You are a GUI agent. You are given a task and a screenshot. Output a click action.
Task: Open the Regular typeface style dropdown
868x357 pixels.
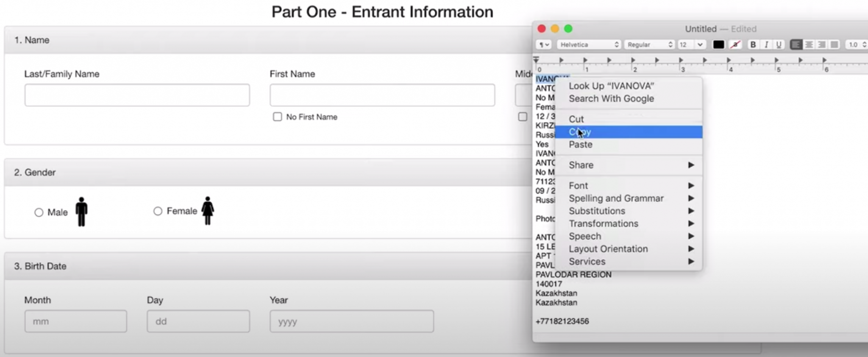pyautogui.click(x=649, y=45)
